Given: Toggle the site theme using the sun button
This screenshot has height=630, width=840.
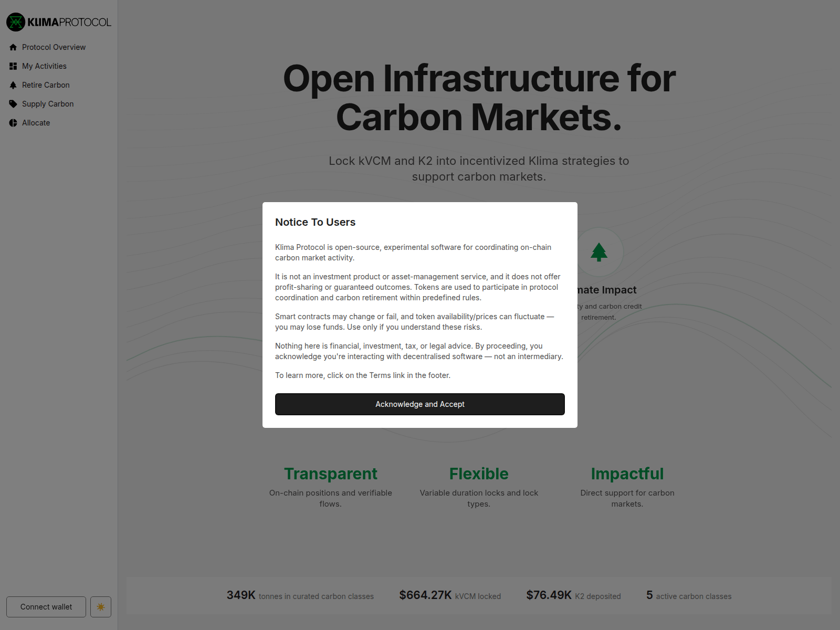Looking at the screenshot, I should [100, 607].
